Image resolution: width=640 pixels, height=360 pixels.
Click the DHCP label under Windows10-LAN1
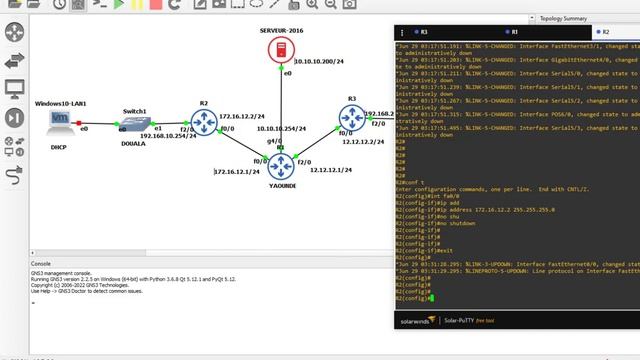[59, 147]
